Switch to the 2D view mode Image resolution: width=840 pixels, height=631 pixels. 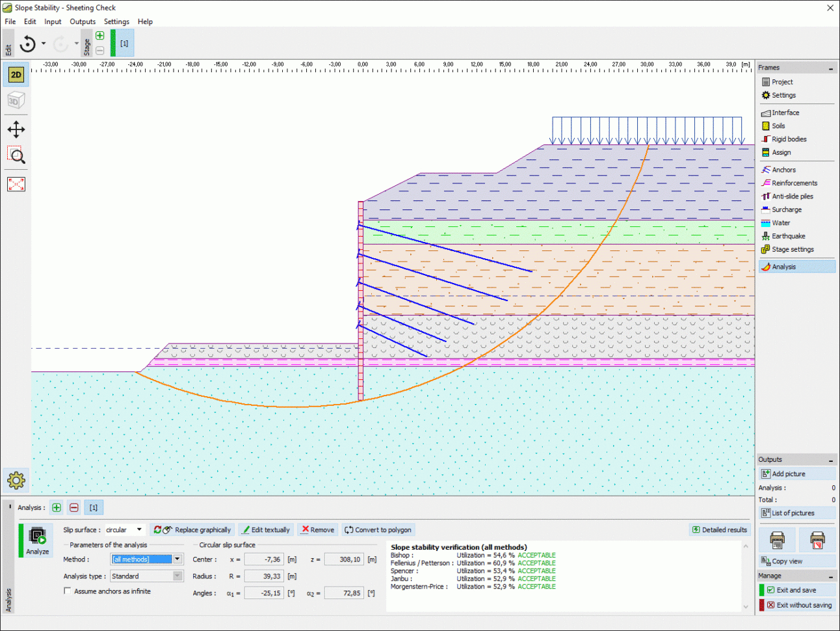click(16, 75)
